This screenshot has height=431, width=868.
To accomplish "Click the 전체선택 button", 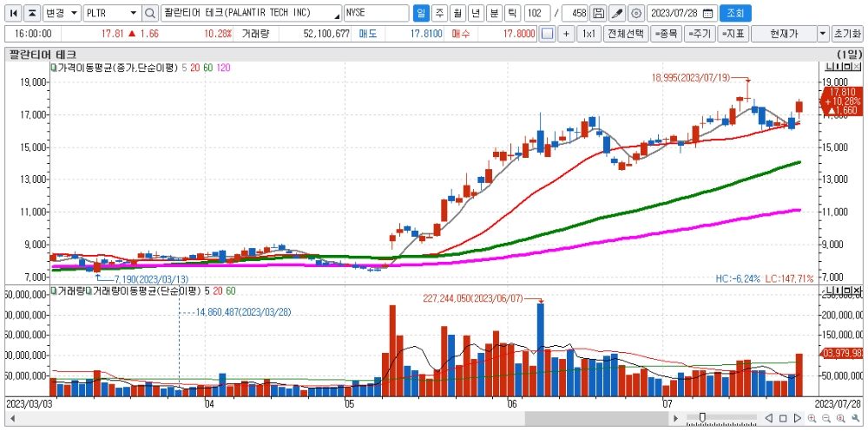I will coord(626,34).
